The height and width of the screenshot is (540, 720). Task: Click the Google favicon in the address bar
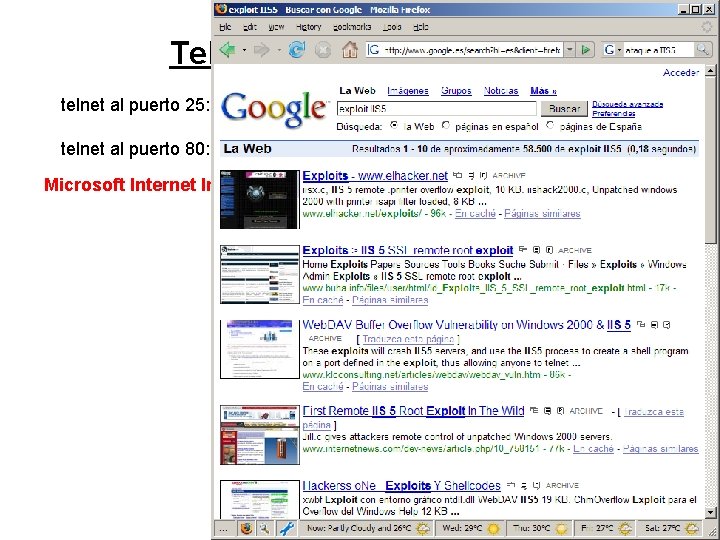374,50
